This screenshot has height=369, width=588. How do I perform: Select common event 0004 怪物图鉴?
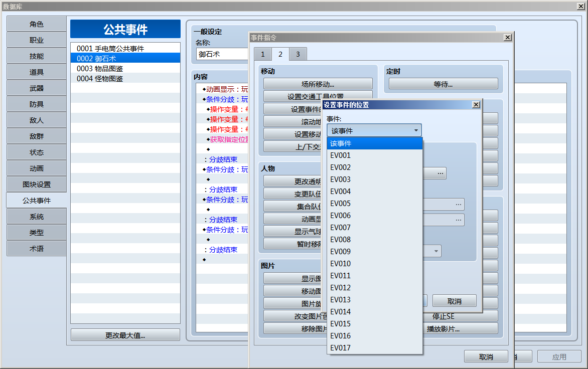tap(125, 79)
